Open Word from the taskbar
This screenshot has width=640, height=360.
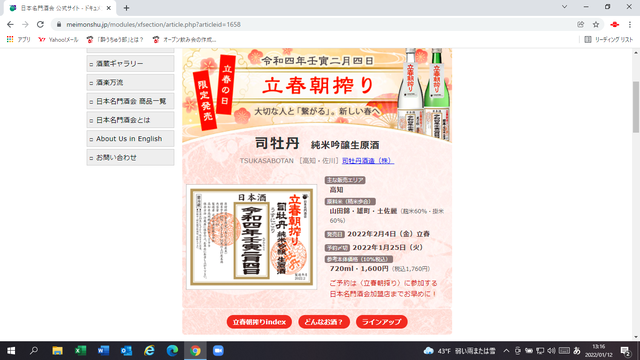[x=103, y=351]
